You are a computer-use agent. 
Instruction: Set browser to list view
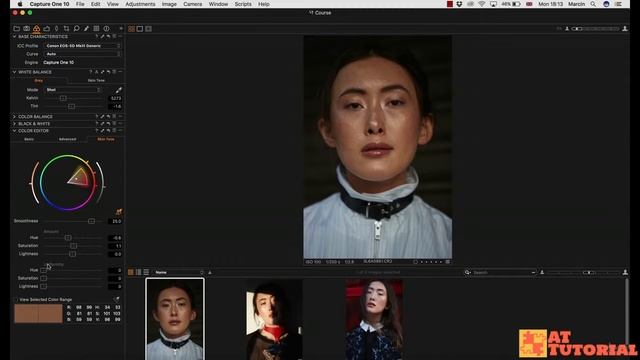point(146,272)
